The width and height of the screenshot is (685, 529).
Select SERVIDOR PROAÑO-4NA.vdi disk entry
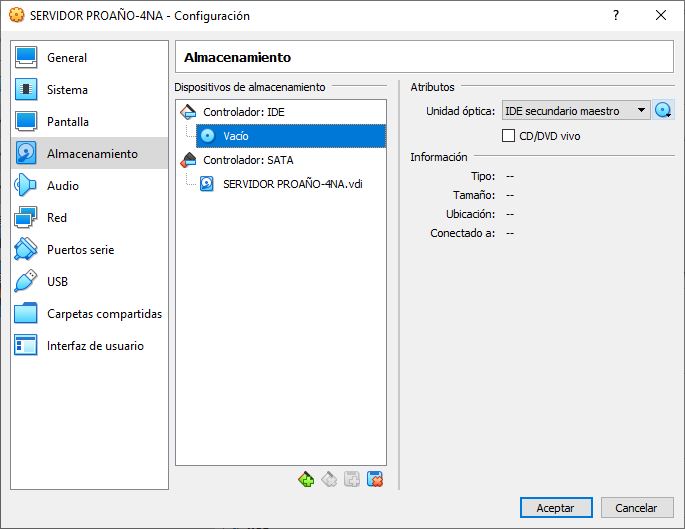tap(292, 184)
